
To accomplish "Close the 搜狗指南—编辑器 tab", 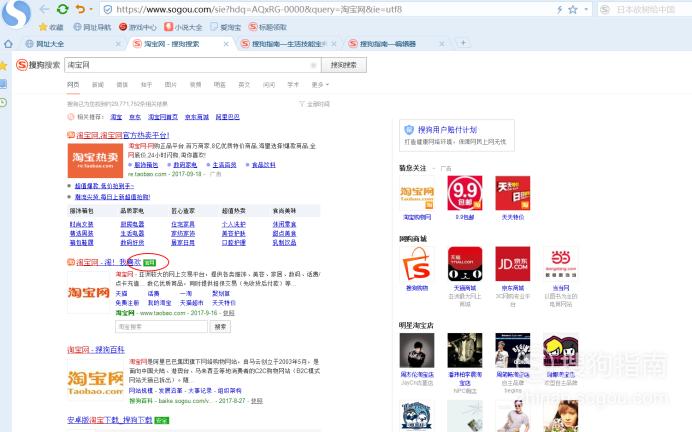I will click(442, 44).
